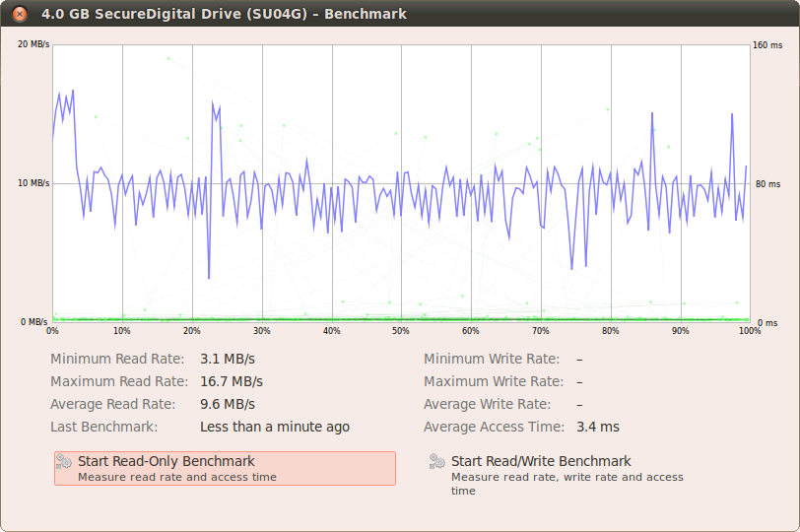The width and height of the screenshot is (800, 532).
Task: Click the gears icon beside Start Read-Only Benchmark
Action: [64, 461]
